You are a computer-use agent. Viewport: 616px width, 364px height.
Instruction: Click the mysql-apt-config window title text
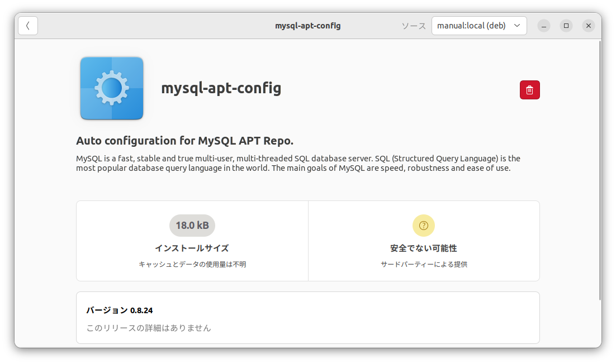(307, 26)
